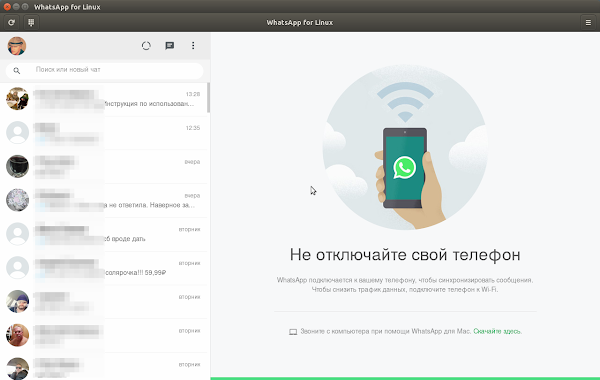Image resolution: width=600 pixels, height=380 pixels.
Task: Start a new chat via message icon
Action: [170, 46]
